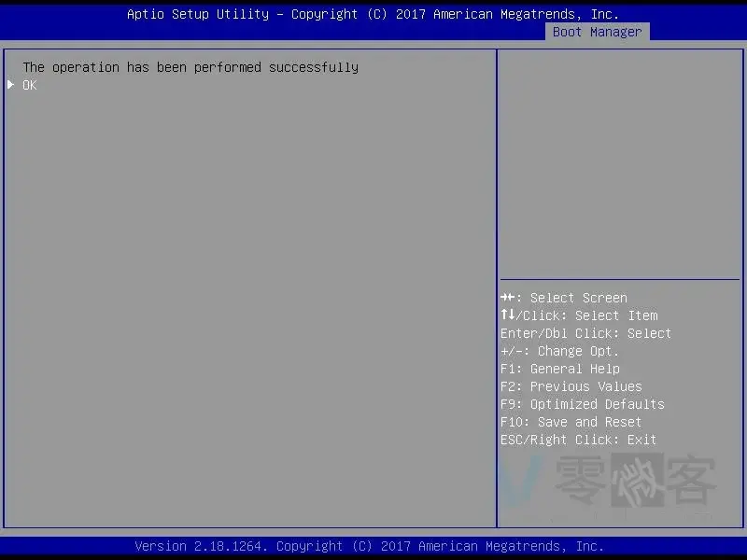Click the +/-: Change Opt. hint
This screenshot has height=560, width=747.
[x=559, y=351]
